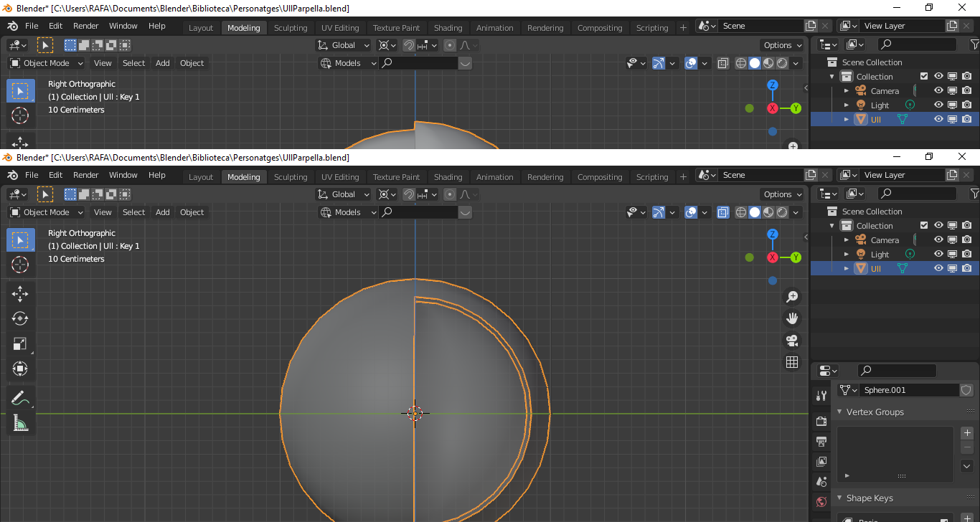Image resolution: width=980 pixels, height=522 pixels.
Task: Open the World properties tab globe icon
Action: coord(821,501)
